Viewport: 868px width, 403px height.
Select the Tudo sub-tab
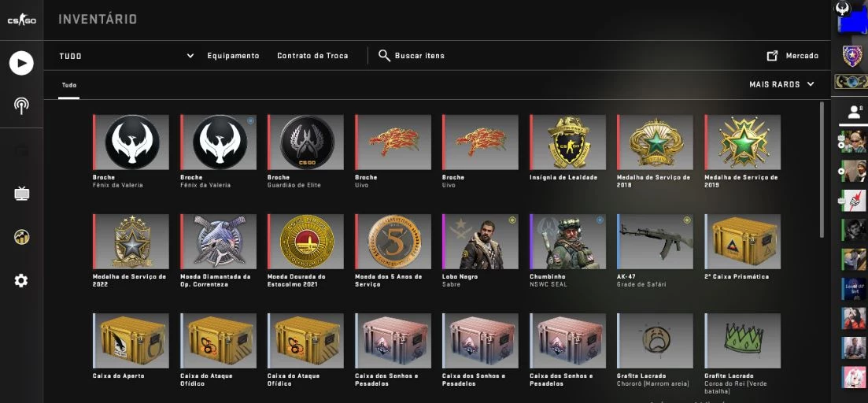pyautogui.click(x=69, y=85)
